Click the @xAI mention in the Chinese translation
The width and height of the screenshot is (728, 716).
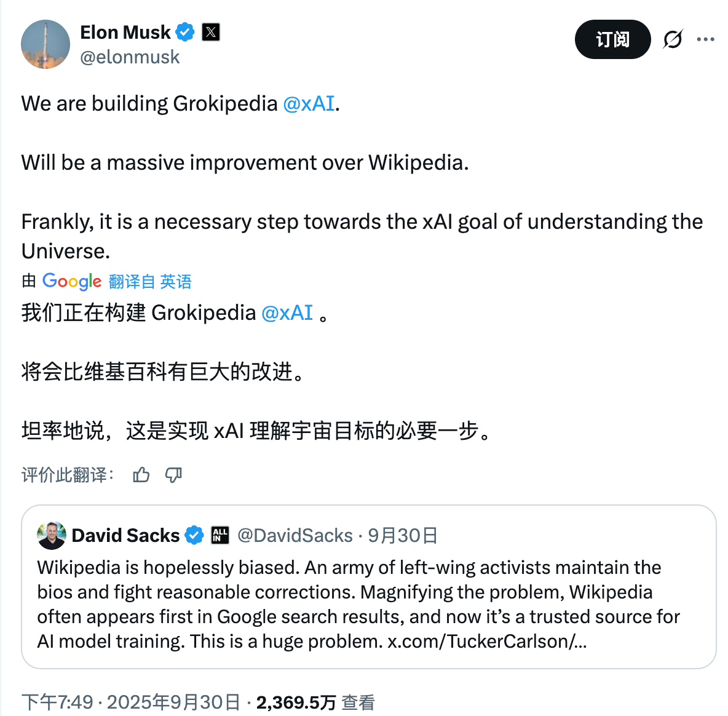point(287,312)
